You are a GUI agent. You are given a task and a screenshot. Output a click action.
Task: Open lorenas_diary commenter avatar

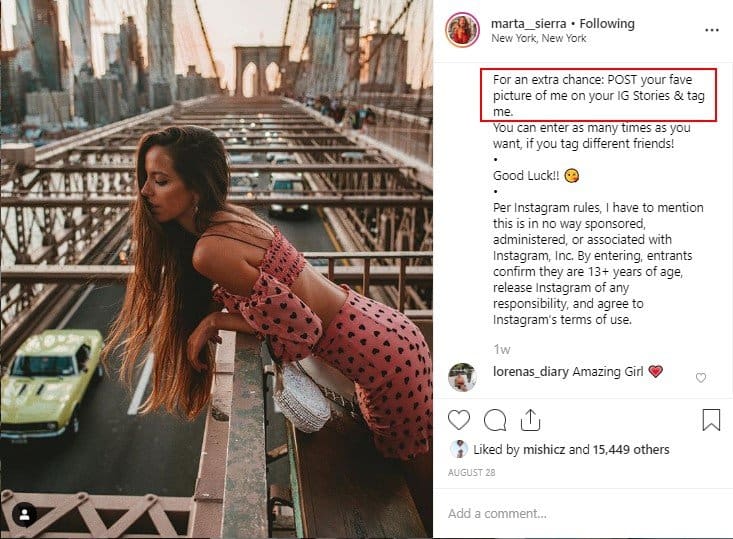pos(462,377)
